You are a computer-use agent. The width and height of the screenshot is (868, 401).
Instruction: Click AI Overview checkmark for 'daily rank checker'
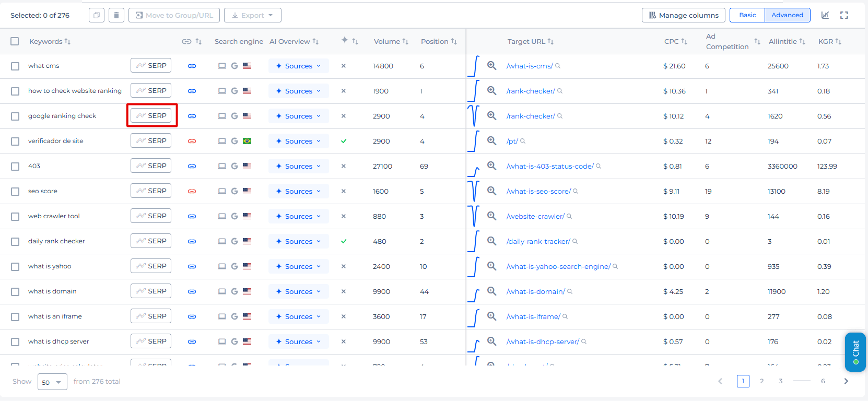[x=344, y=241]
